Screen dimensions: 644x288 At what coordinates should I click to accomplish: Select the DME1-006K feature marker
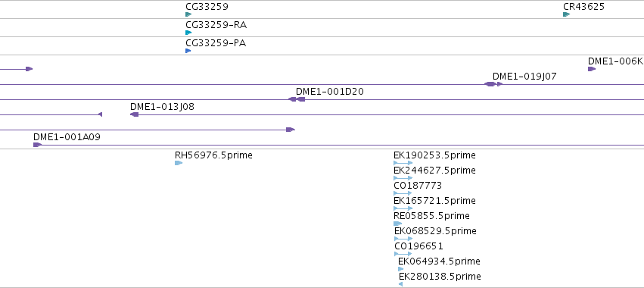pyautogui.click(x=592, y=69)
